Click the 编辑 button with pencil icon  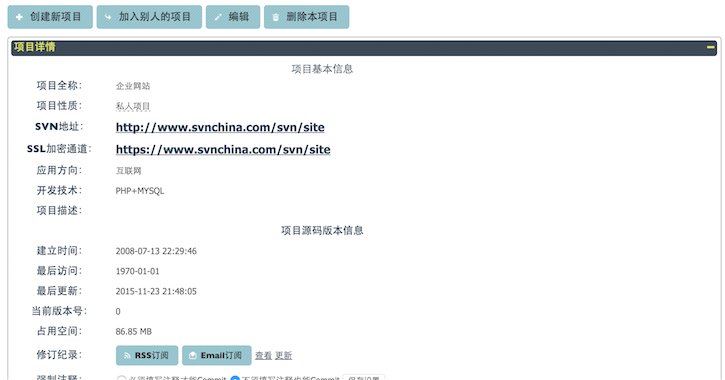click(233, 17)
